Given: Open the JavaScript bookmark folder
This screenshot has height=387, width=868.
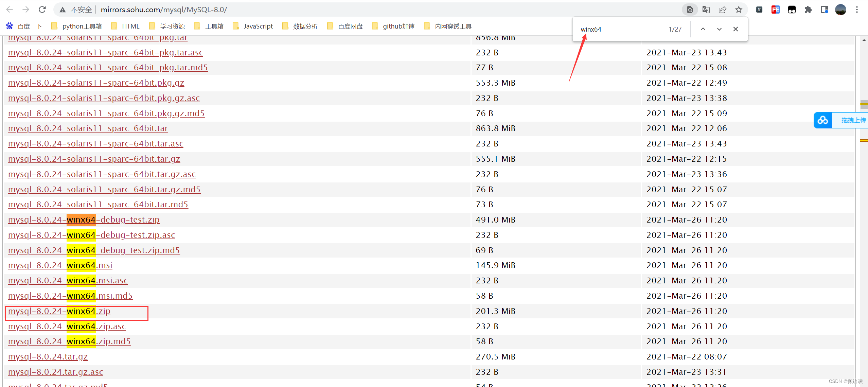Looking at the screenshot, I should [x=253, y=26].
